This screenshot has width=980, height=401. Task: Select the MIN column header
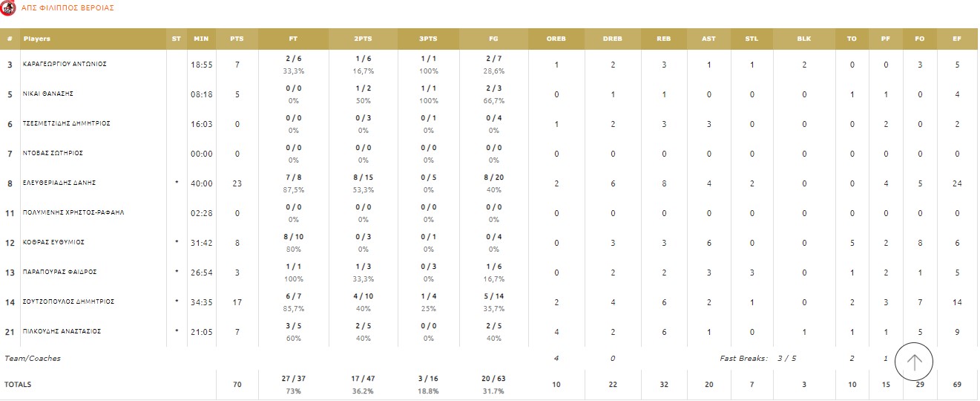(x=201, y=39)
